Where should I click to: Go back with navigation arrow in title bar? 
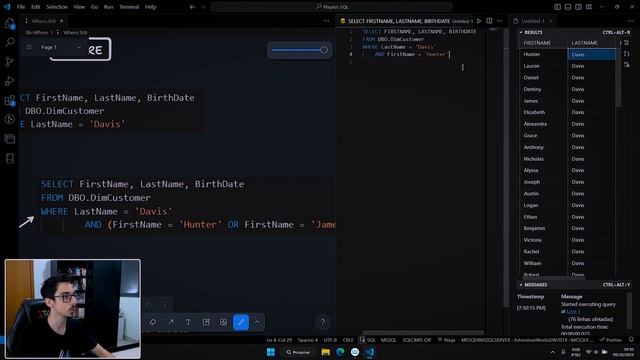[192, 7]
